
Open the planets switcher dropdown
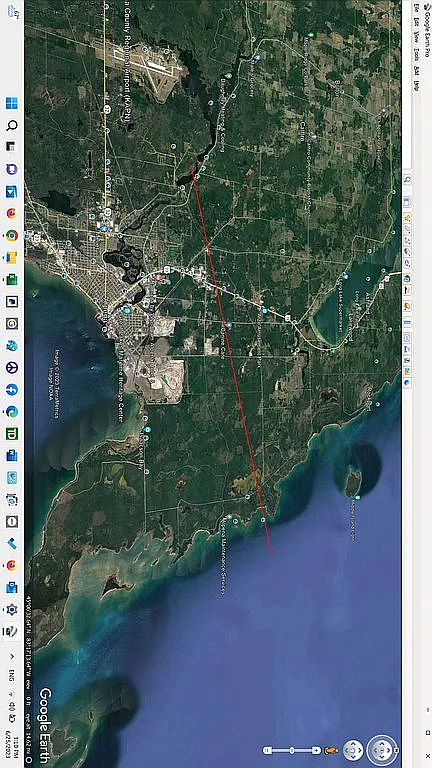407,305
